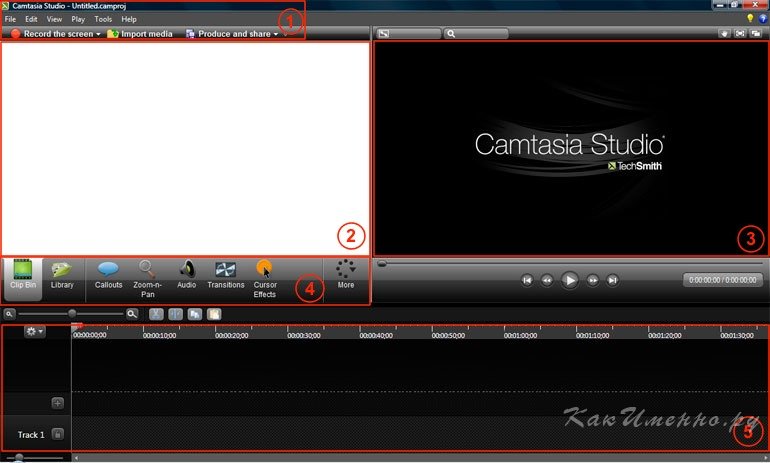The image size is (770, 463).
Task: Open the Zoom-n-Pan tool
Action: click(x=147, y=279)
